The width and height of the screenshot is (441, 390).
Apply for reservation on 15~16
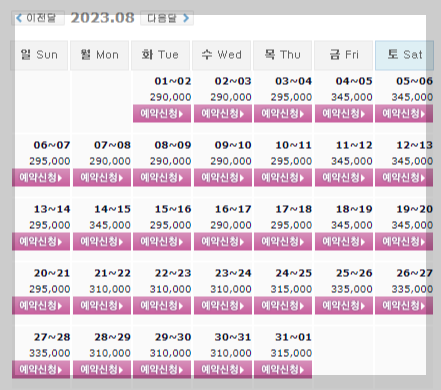(162, 242)
